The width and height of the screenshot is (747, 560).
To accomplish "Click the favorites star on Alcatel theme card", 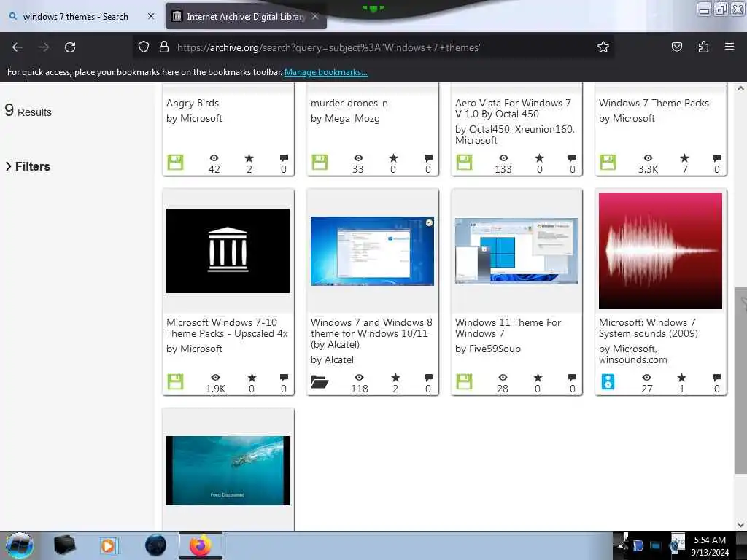I will tap(395, 378).
